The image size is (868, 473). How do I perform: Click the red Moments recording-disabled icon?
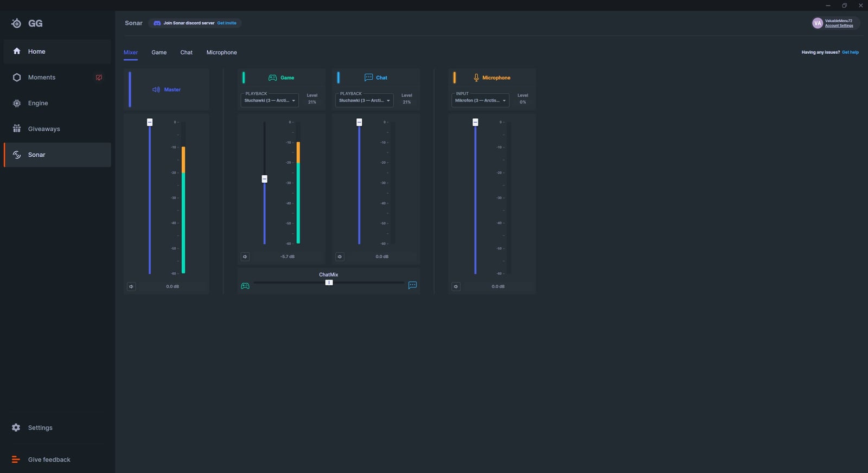(x=99, y=78)
